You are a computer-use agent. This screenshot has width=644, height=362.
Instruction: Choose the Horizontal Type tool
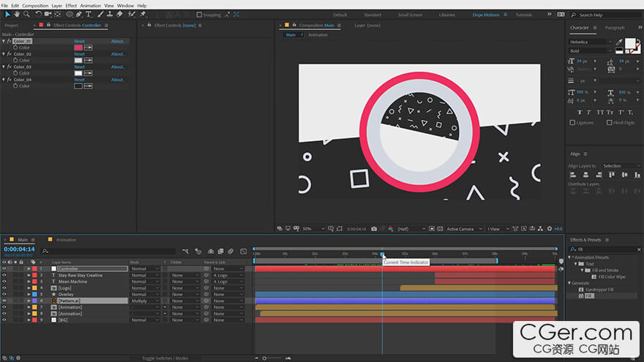(89, 14)
